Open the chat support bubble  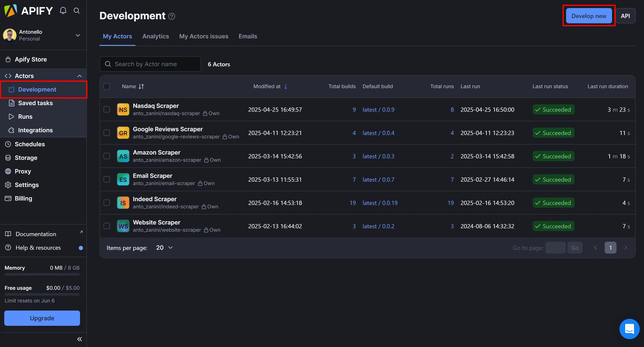click(x=629, y=329)
